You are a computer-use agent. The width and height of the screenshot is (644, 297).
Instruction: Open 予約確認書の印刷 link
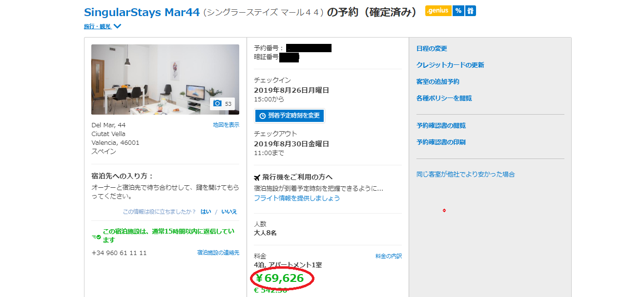(441, 142)
